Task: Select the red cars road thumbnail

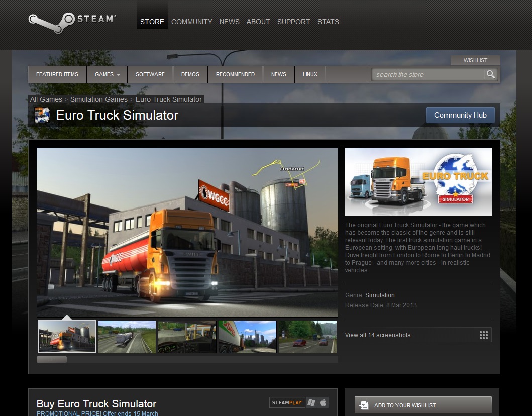Action: [x=308, y=337]
